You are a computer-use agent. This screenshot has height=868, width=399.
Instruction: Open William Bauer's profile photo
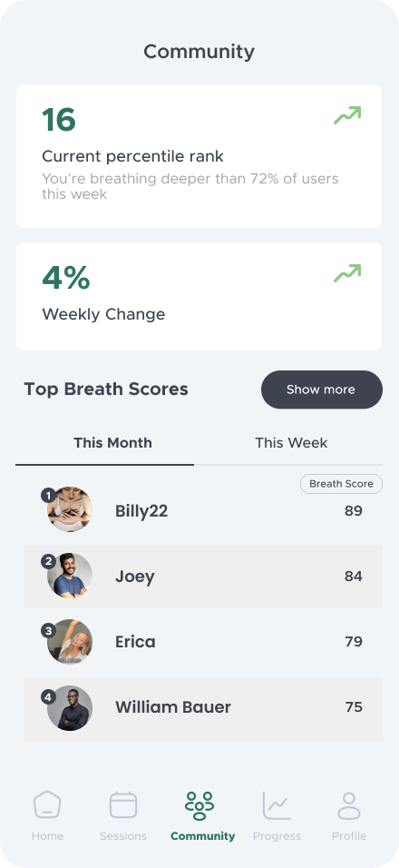[x=70, y=708]
